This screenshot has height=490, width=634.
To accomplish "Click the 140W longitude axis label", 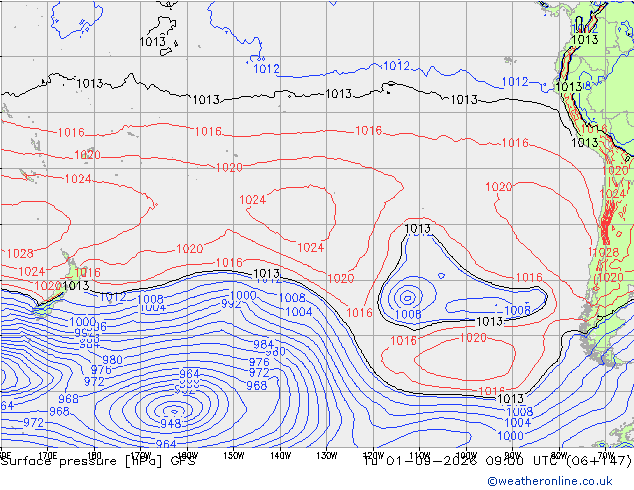I will point(281,456).
